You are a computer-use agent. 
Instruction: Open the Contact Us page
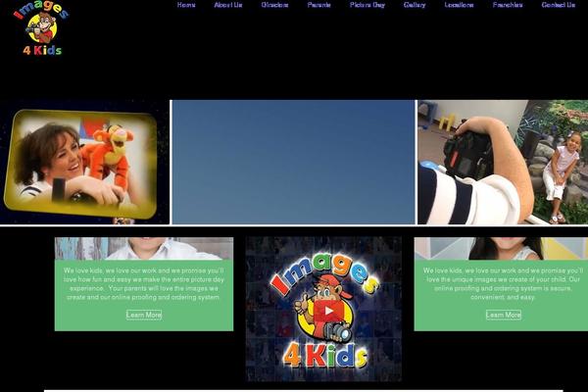(x=559, y=5)
